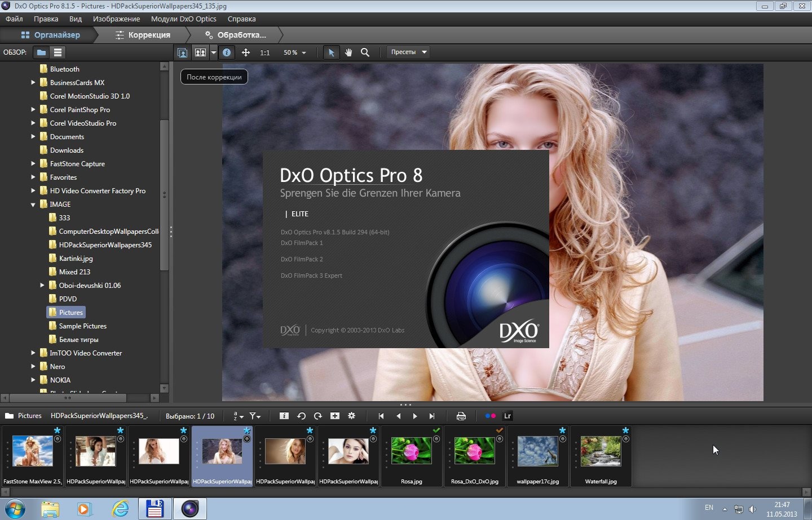Click DxO Optics Pro taskbar icon
This screenshot has height=520, width=812.
(x=190, y=509)
